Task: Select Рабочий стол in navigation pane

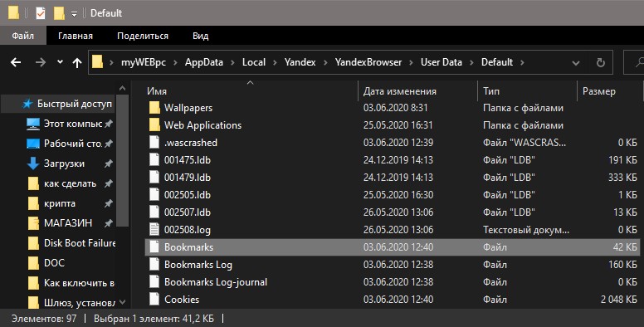Action: [x=73, y=144]
